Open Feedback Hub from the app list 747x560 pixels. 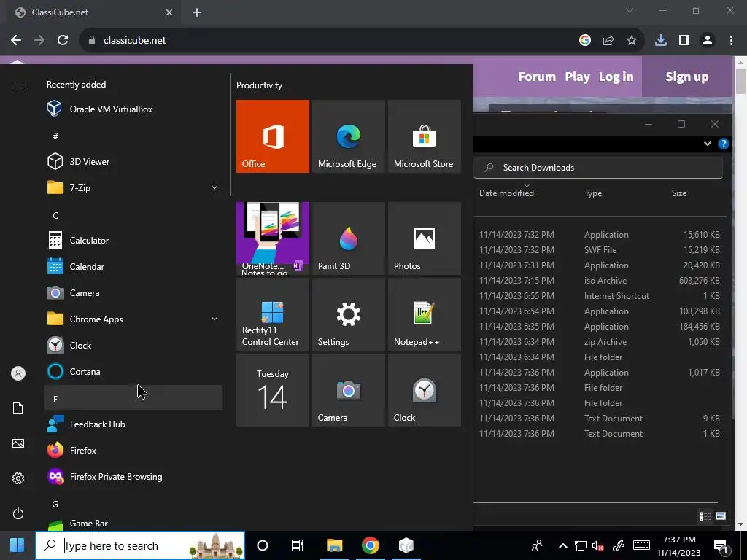pyautogui.click(x=133, y=424)
